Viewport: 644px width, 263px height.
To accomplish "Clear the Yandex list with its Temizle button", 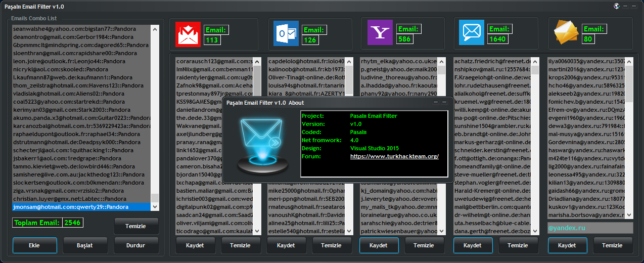I will (612, 245).
